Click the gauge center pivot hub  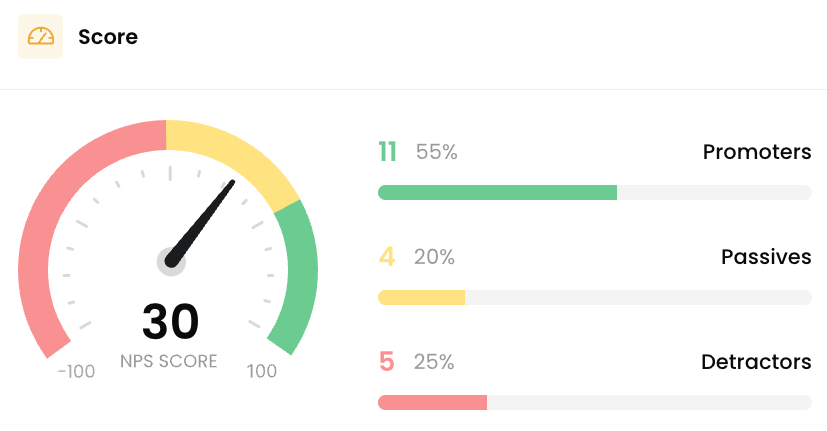[x=171, y=261]
